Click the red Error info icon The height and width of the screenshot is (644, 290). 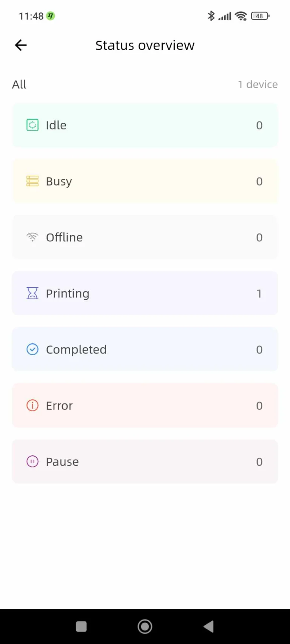[32, 405]
